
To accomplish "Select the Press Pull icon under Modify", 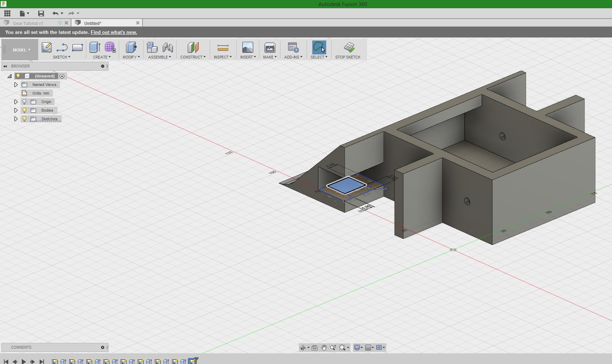I will coord(131,47).
